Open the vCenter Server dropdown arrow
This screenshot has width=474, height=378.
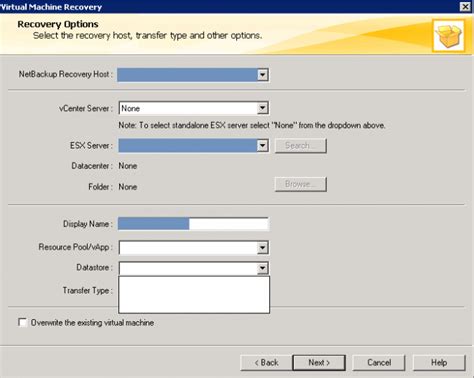(x=262, y=108)
